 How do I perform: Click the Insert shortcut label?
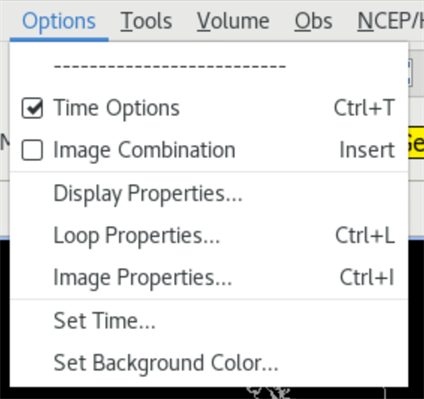[x=367, y=150]
